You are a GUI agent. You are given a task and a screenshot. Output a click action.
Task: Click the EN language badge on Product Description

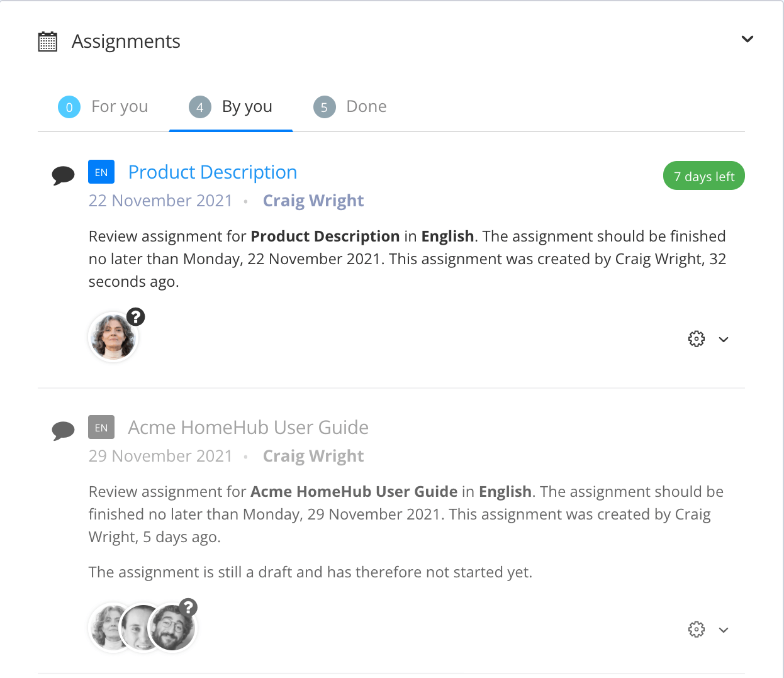pyautogui.click(x=101, y=172)
